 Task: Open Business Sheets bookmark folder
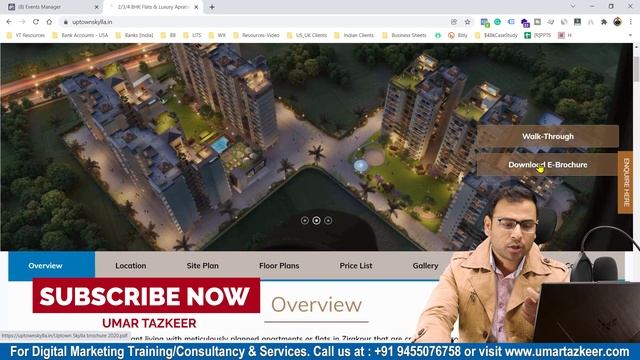[404, 36]
